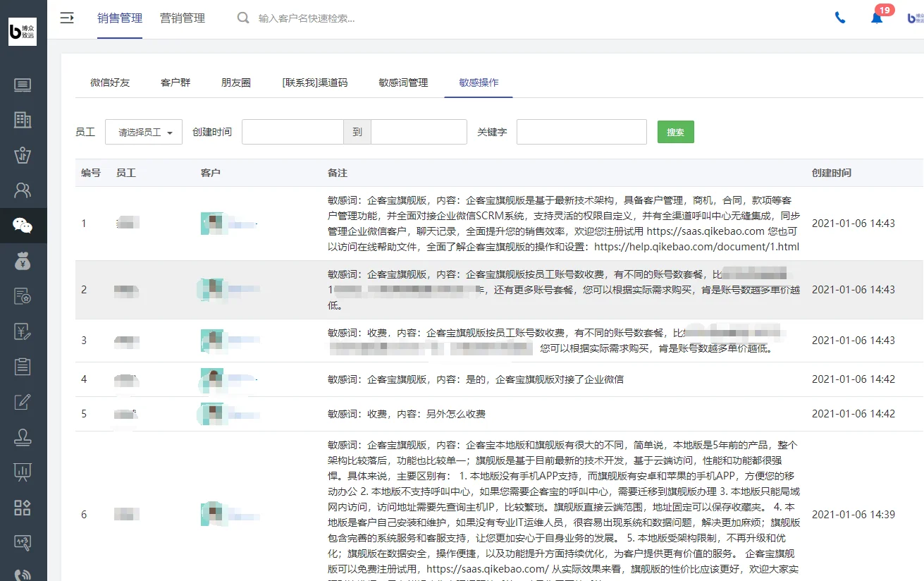Viewport: 924px width, 581px height.
Task: Open the document with star sidebar icon
Action: pyautogui.click(x=23, y=296)
